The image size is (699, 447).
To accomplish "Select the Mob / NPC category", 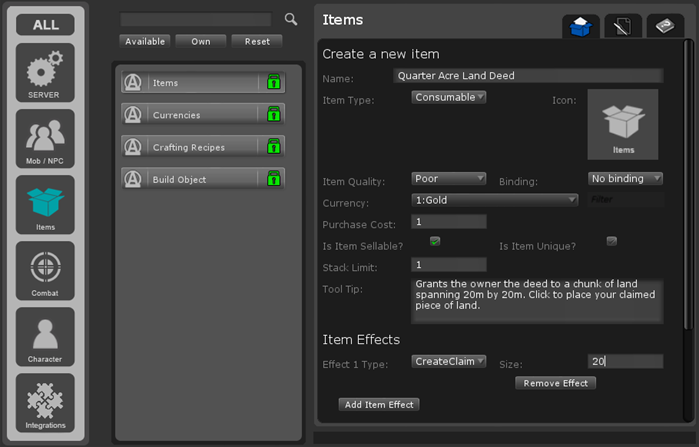I will 44,138.
